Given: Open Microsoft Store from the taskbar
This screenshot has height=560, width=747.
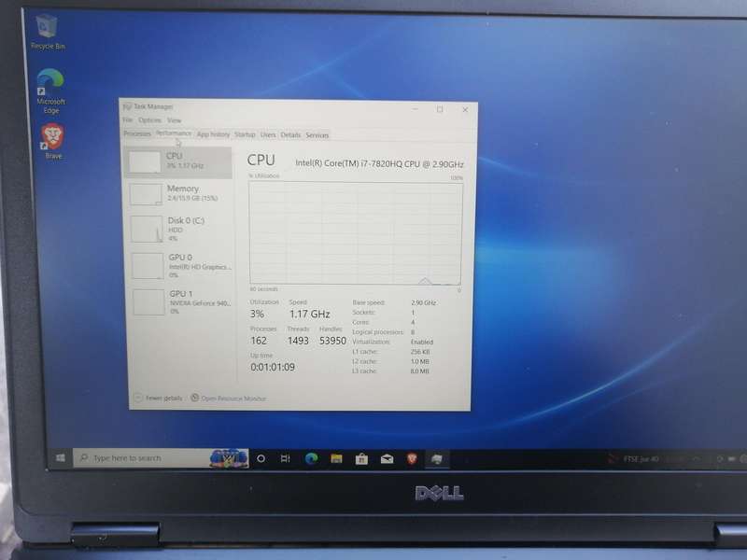Looking at the screenshot, I should [361, 458].
